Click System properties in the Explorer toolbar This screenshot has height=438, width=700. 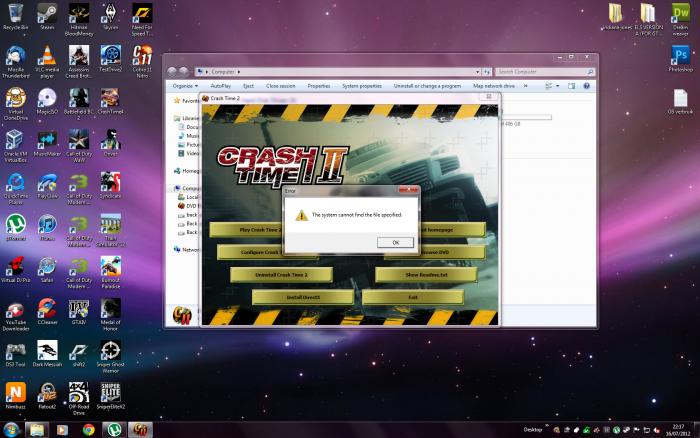(362, 86)
